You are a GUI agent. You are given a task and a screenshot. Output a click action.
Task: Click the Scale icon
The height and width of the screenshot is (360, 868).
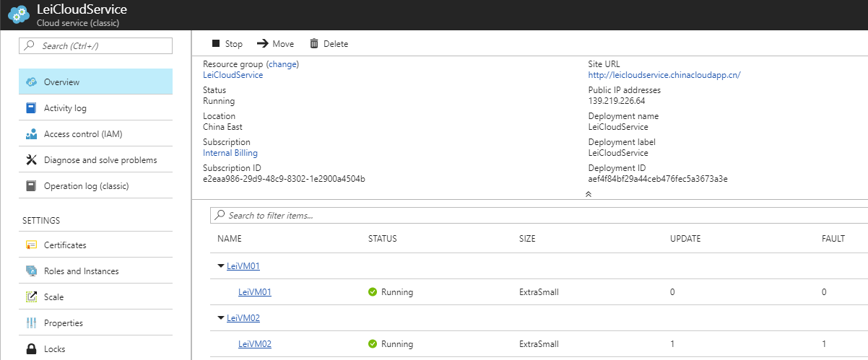(31, 297)
